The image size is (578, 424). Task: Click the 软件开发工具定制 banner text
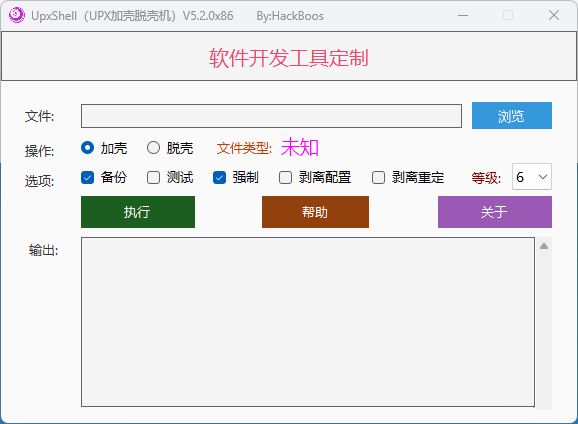coord(289,58)
